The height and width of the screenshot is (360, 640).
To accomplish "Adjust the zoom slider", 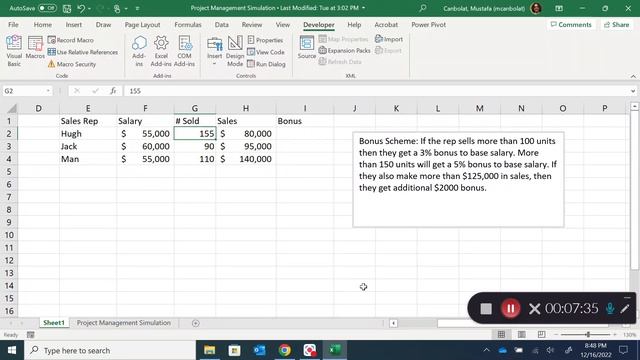I will [x=588, y=334].
